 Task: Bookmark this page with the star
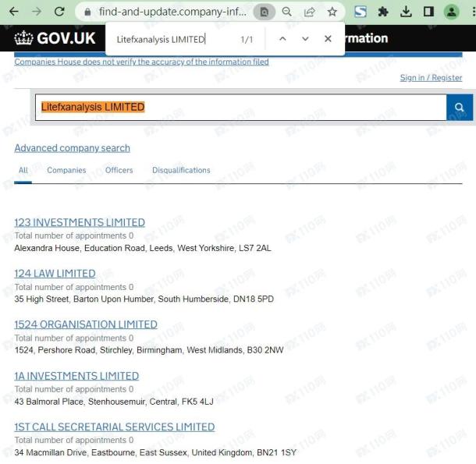coord(332,12)
